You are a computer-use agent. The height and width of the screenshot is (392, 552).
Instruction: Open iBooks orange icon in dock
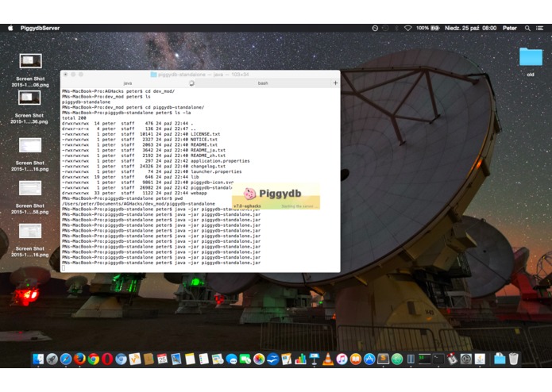[356, 359]
